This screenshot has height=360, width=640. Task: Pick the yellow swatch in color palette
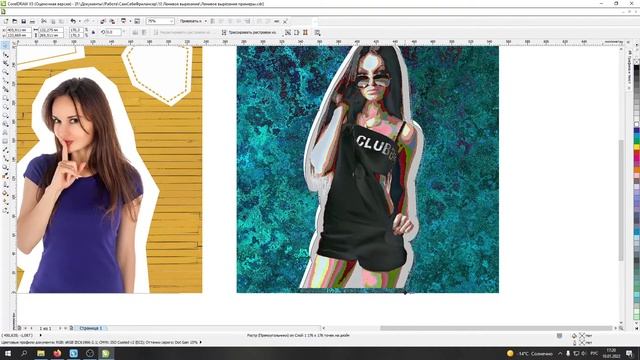636,147
